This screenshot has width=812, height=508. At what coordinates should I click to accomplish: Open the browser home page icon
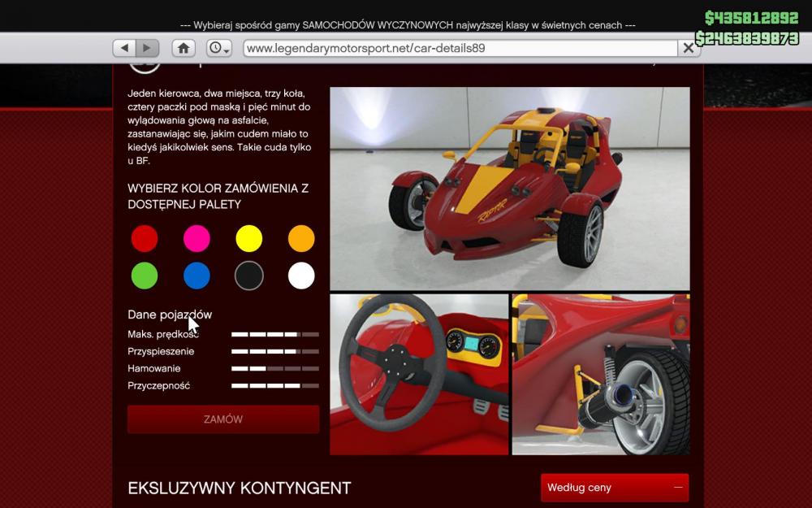pos(184,48)
